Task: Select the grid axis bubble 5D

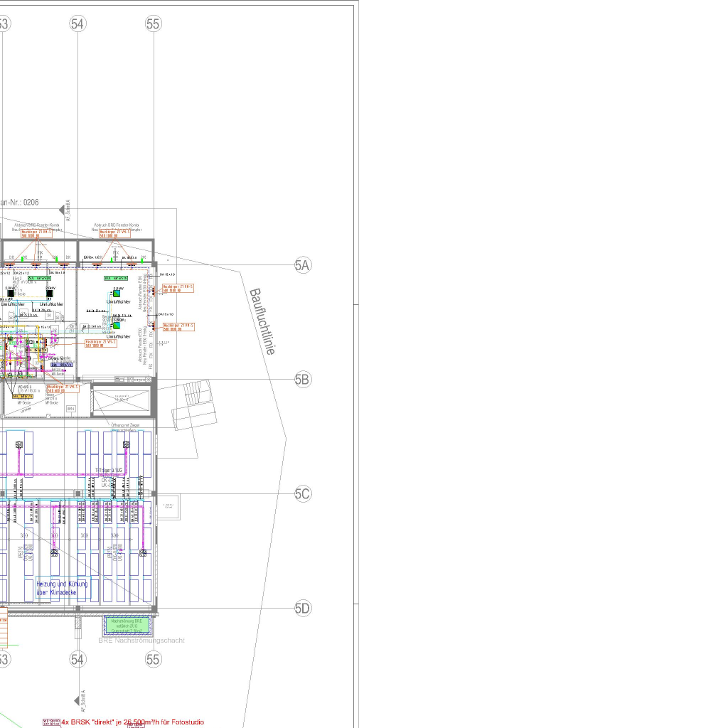Action: (x=303, y=608)
